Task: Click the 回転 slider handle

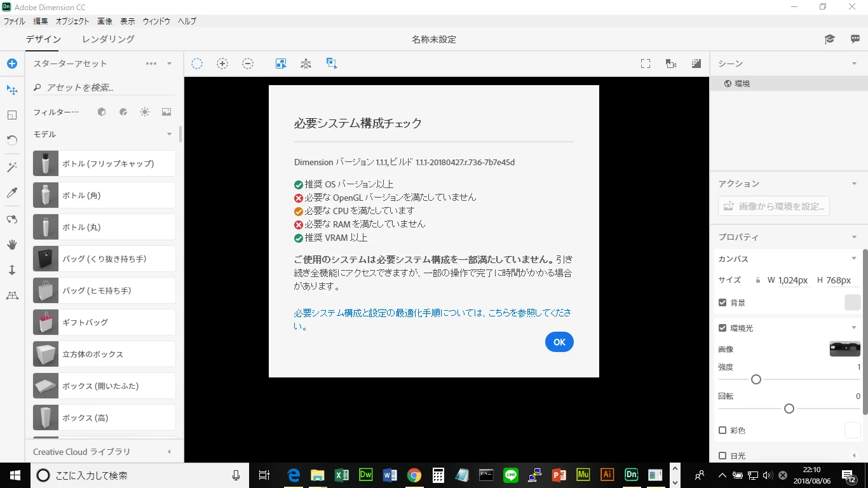Action: [x=789, y=409]
